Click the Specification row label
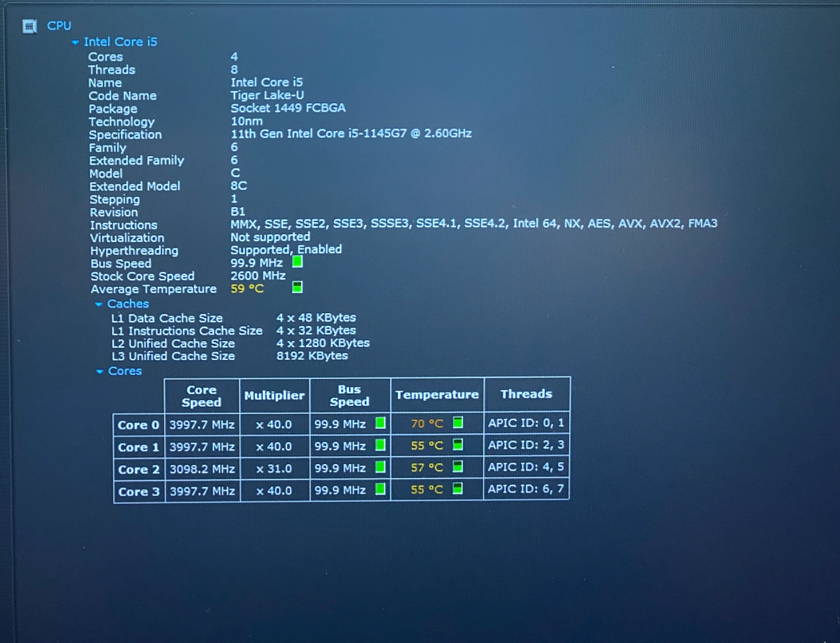Viewport: 840px width, 643px height. tap(125, 135)
